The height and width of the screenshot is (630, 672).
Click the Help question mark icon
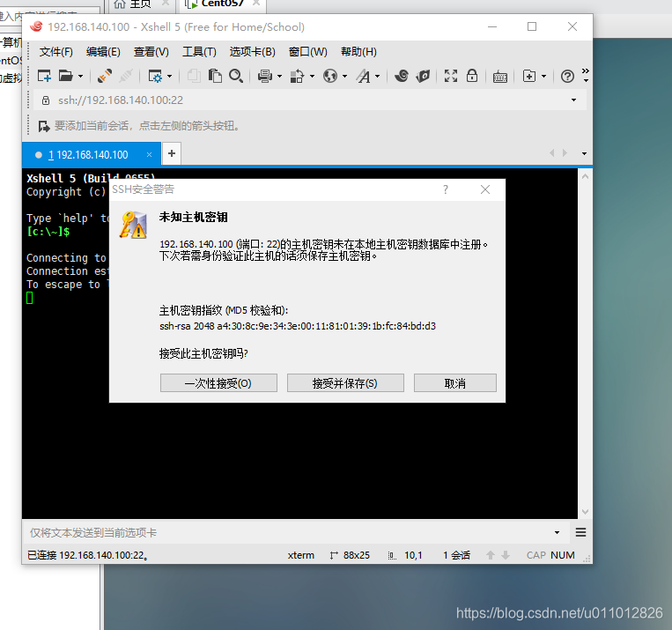(567, 77)
